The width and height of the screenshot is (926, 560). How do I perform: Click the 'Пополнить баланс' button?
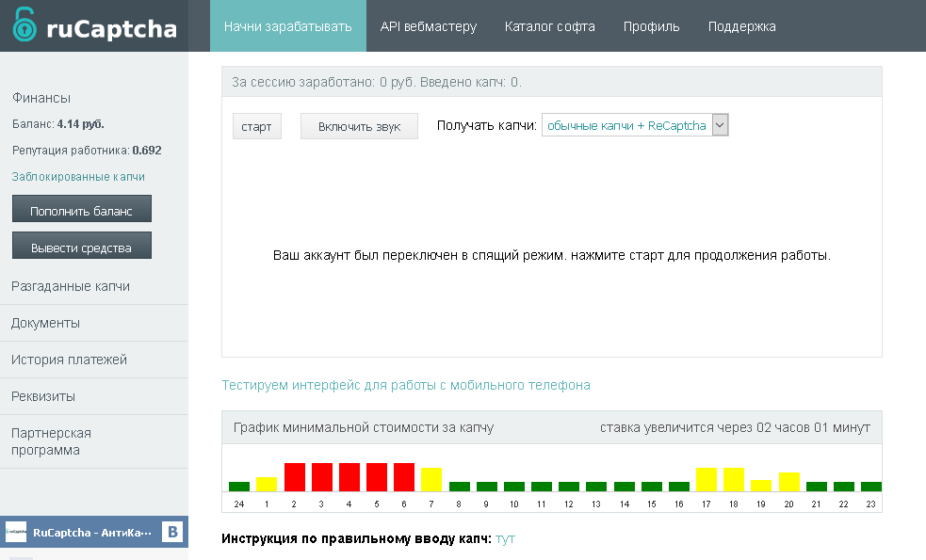(x=82, y=209)
